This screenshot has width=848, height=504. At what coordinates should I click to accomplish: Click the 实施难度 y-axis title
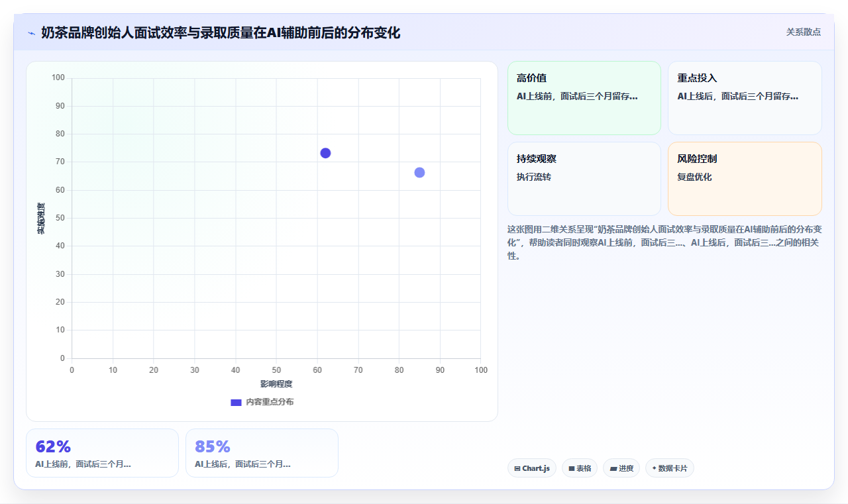pyautogui.click(x=41, y=218)
